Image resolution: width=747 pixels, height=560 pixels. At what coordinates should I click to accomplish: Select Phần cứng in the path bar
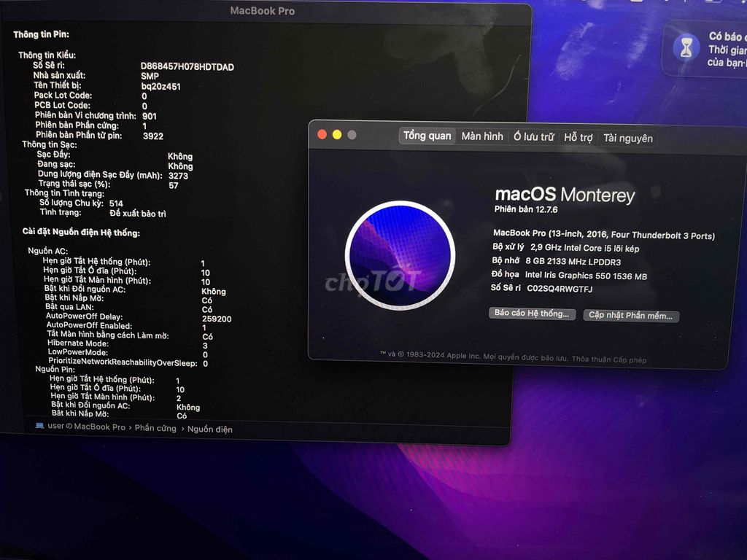tap(155, 427)
